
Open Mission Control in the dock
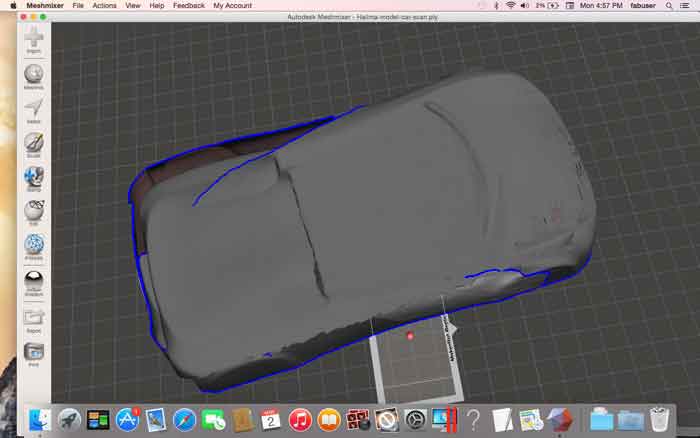98,420
